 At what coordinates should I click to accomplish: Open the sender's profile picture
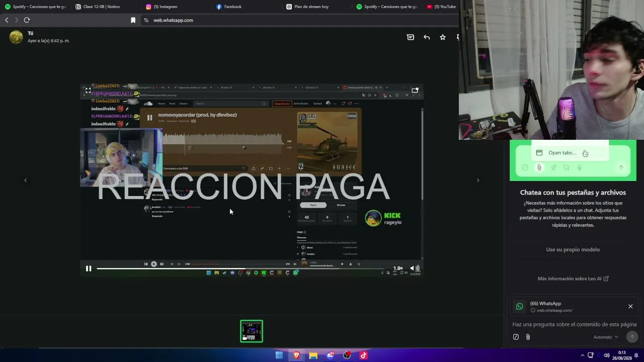coord(16,37)
